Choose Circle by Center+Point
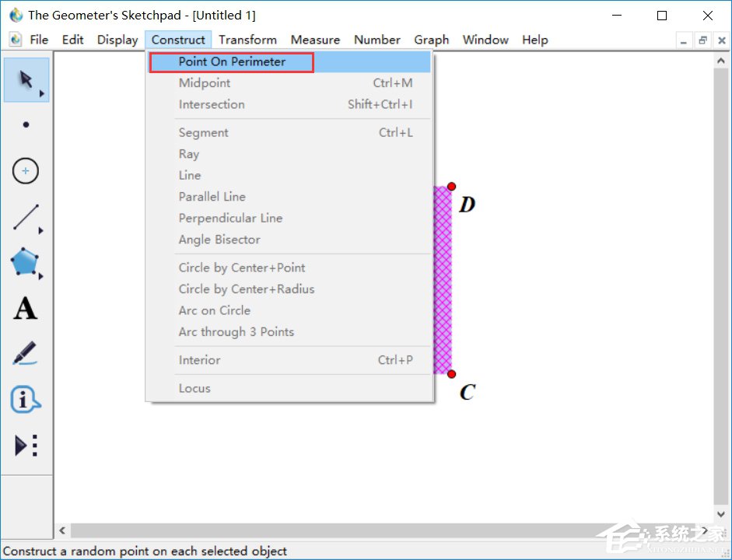This screenshot has height=560, width=732. point(289,268)
